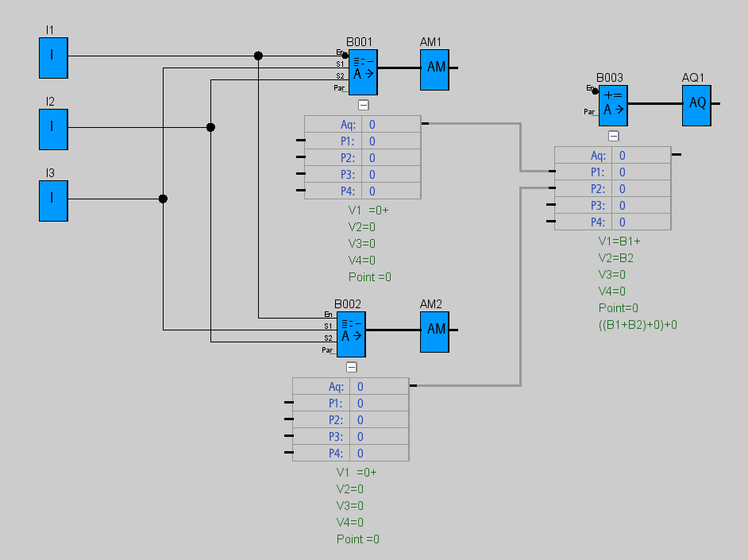Click the P3 value in B003 table
The width and height of the screenshot is (748, 560).
click(x=641, y=206)
